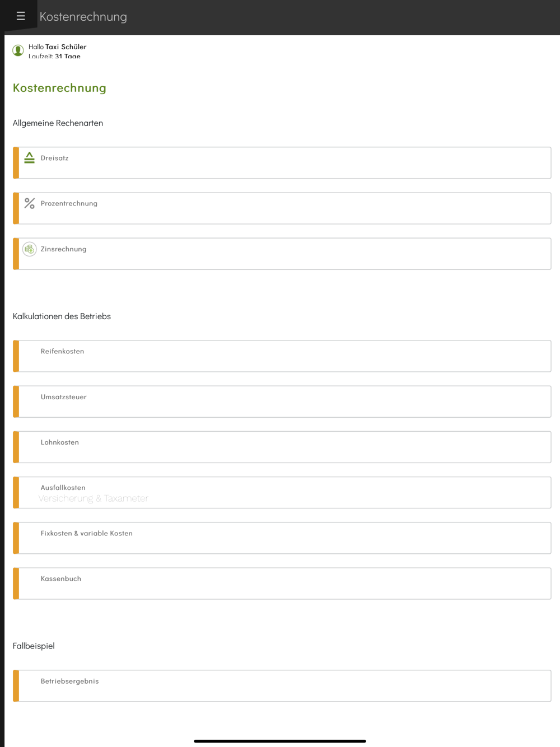This screenshot has width=560, height=747.
Task: Open the Ausfallkosten calculation
Action: (282, 493)
